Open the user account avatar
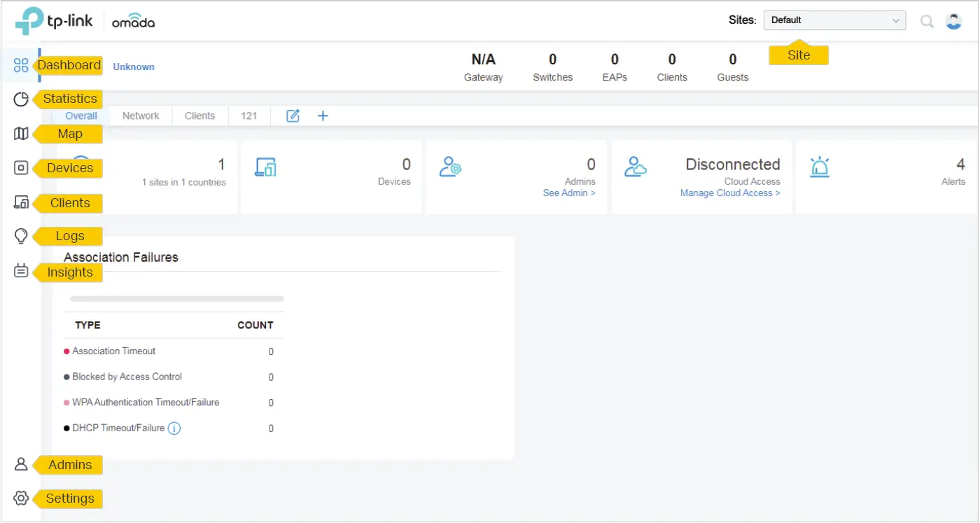 point(953,21)
